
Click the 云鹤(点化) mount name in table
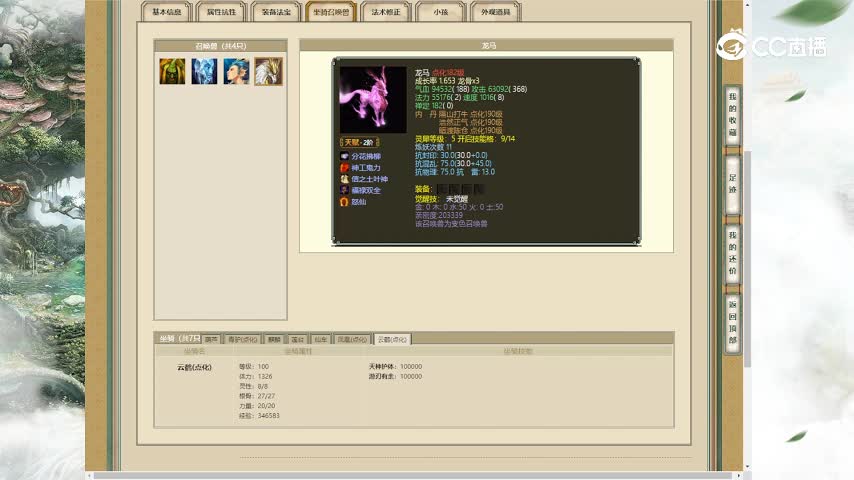point(194,367)
